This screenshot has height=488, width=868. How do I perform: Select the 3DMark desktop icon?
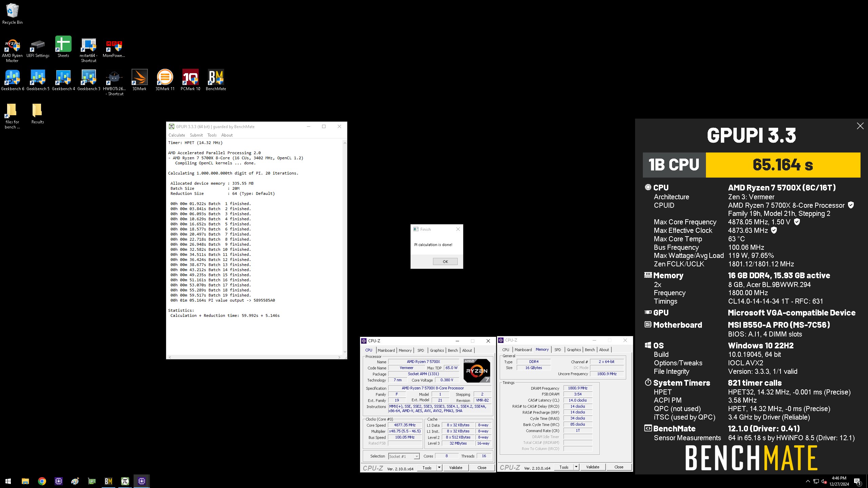click(x=139, y=81)
